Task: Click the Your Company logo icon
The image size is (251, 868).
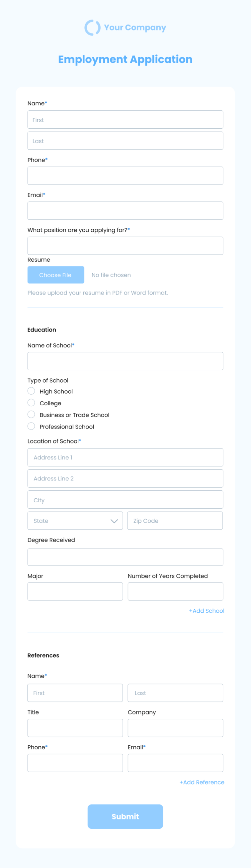Action: tap(92, 27)
